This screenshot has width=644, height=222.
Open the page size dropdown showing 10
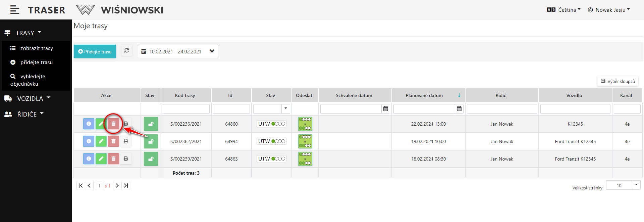point(636,185)
